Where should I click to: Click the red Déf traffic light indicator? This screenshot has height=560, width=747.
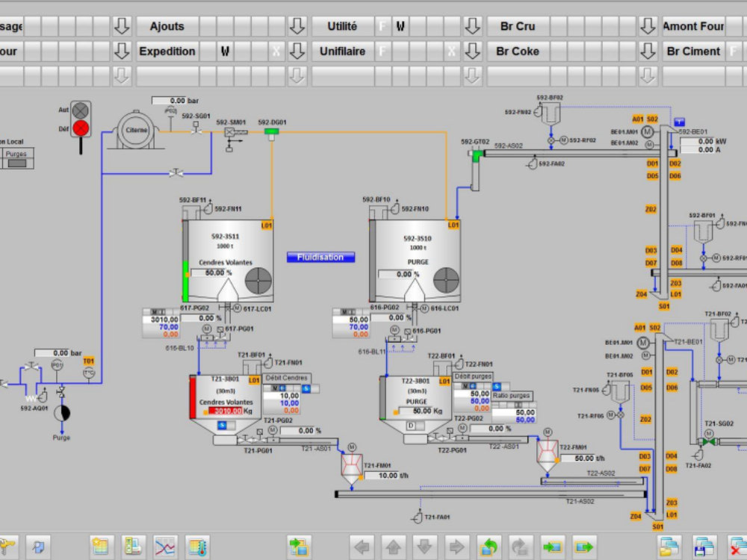coord(81,128)
